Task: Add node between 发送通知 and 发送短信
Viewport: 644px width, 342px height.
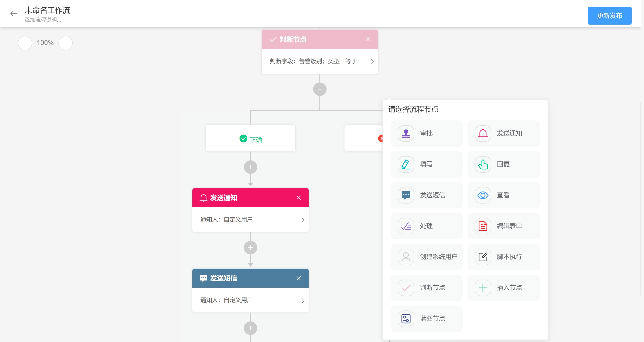Action: tap(251, 248)
